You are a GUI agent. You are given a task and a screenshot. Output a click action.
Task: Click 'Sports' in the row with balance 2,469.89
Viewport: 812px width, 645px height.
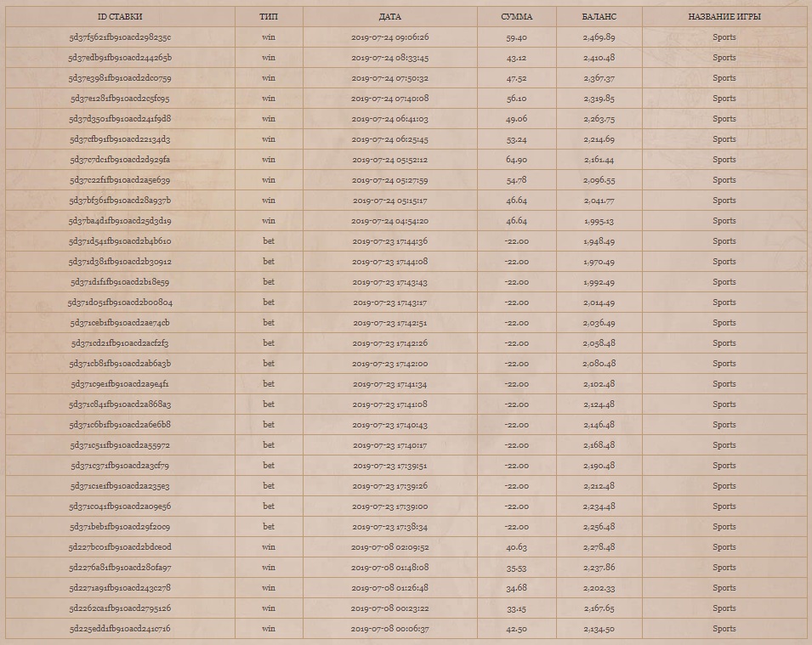point(724,37)
